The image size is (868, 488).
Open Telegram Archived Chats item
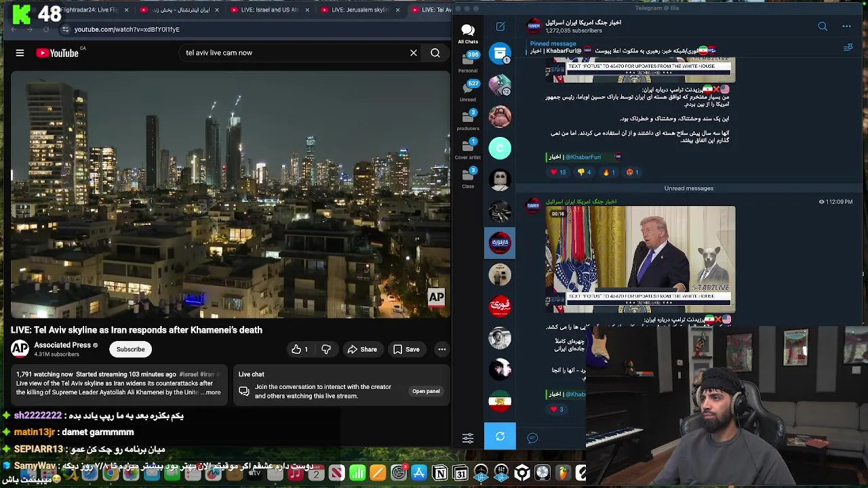click(x=500, y=53)
